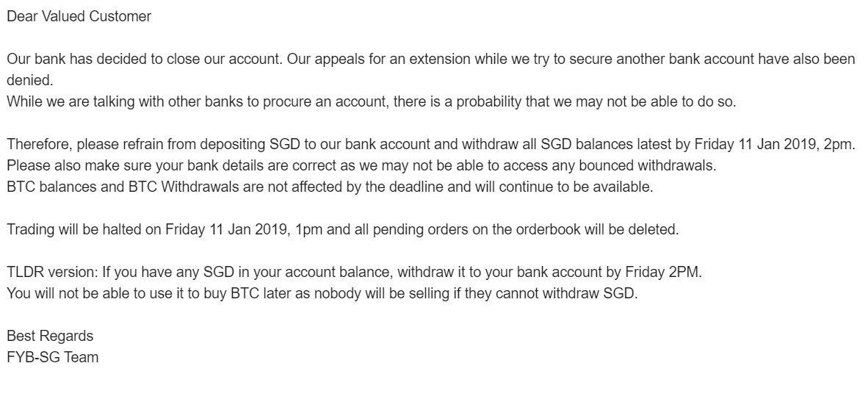Click the line starting "Our bank has decided"

pos(430,60)
